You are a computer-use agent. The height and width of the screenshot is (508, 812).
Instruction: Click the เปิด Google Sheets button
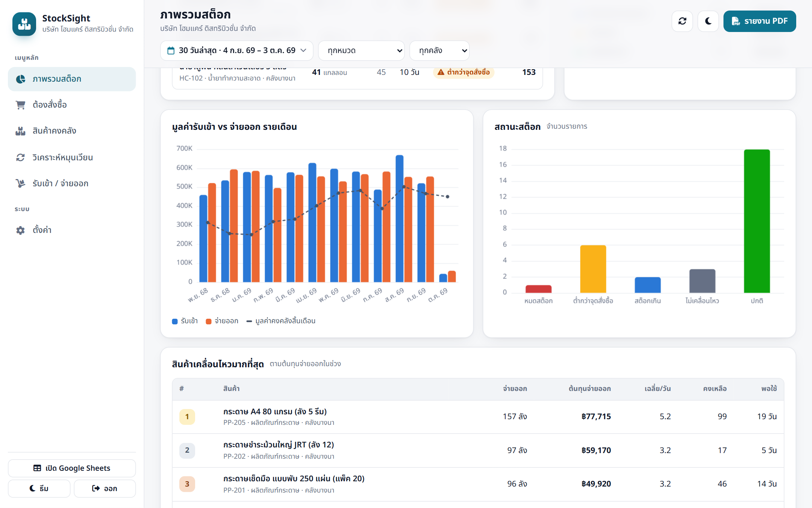(x=72, y=468)
